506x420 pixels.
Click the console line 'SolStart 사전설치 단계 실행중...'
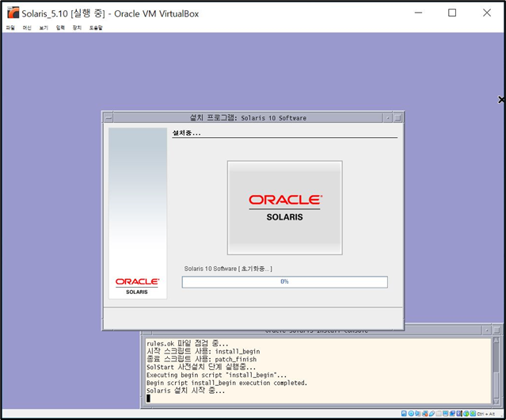point(200,367)
